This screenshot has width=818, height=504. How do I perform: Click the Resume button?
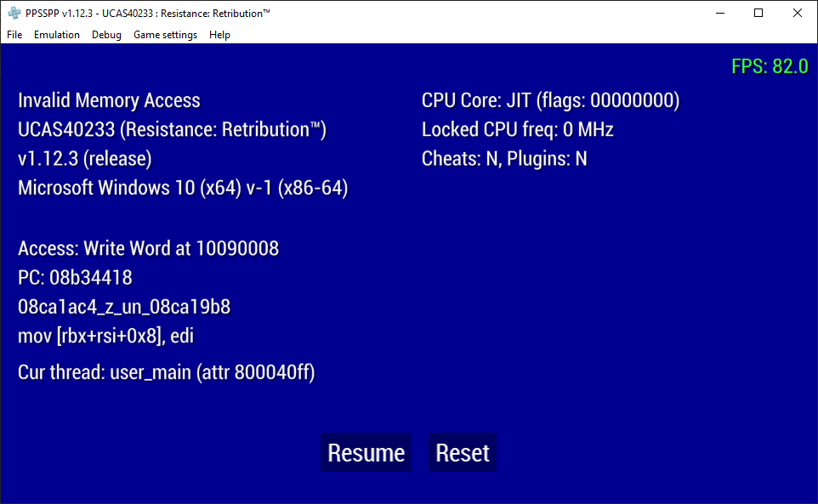366,452
